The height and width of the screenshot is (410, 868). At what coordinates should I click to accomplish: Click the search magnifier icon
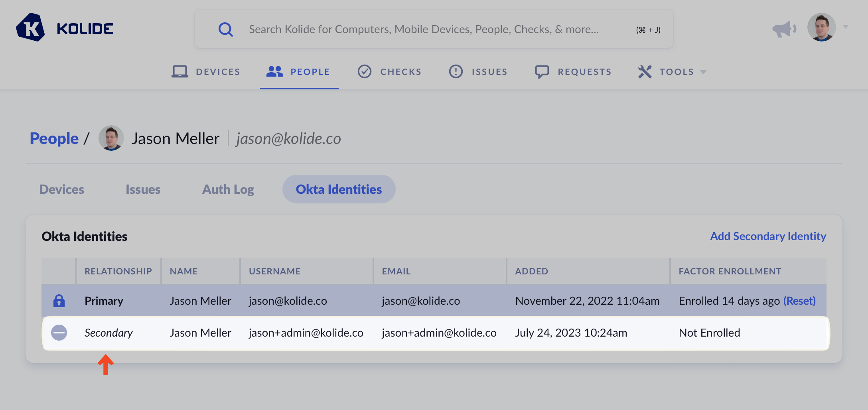[225, 29]
